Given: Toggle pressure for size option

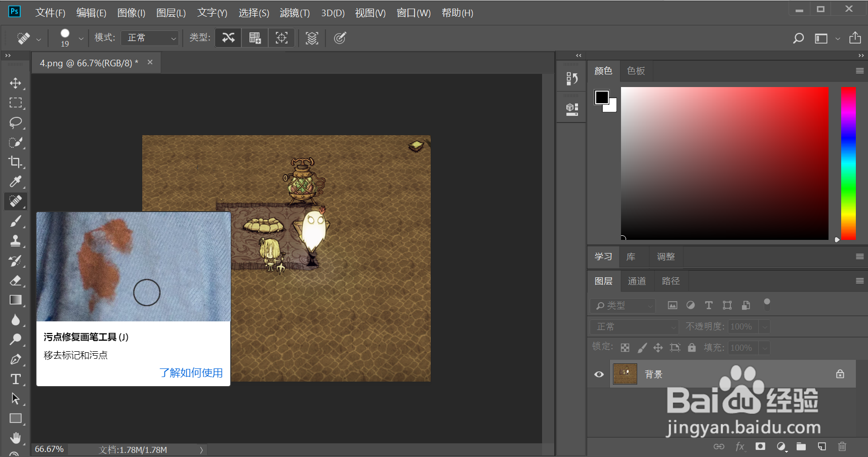Looking at the screenshot, I should click(340, 38).
